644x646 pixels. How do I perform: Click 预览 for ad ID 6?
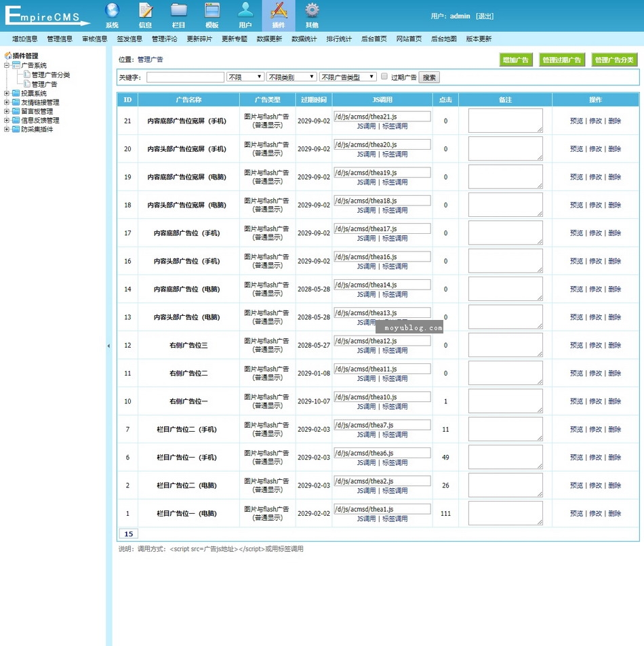(576, 458)
